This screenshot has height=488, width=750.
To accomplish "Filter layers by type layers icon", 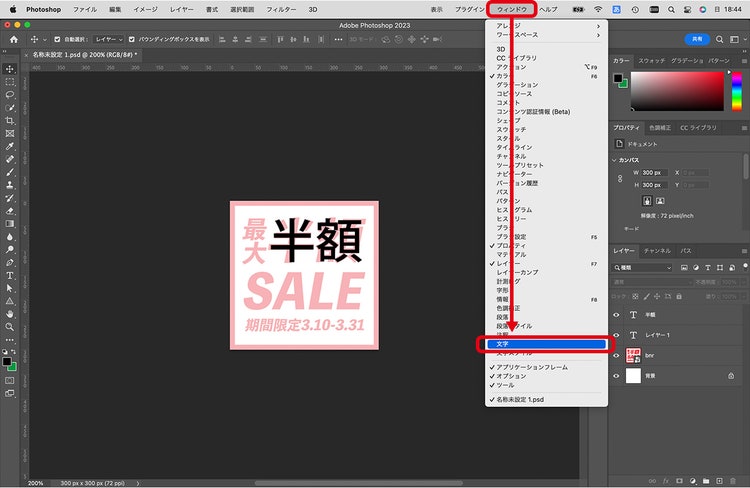I will (708, 268).
